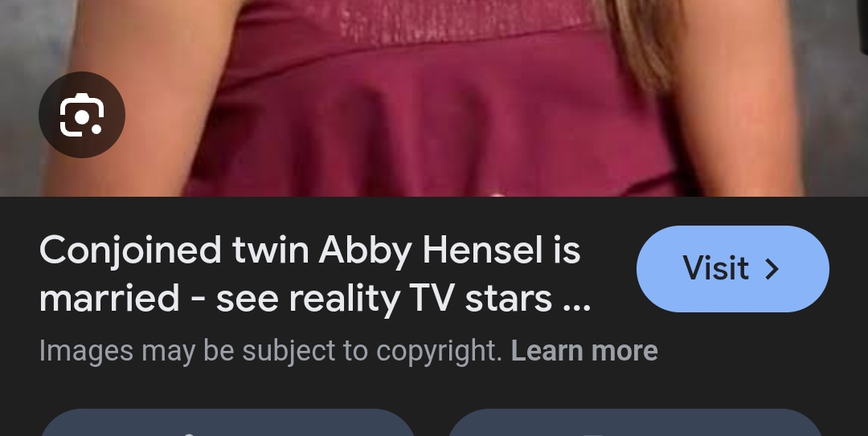Viewport: 868px width, 436px height.
Task: Click the dark circular Lens overlay button
Action: click(82, 115)
